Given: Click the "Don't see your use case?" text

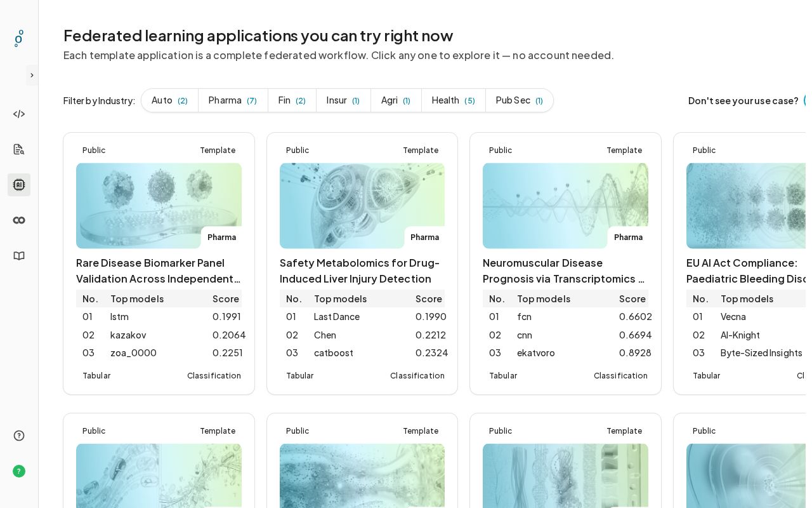Looking at the screenshot, I should tap(743, 100).
